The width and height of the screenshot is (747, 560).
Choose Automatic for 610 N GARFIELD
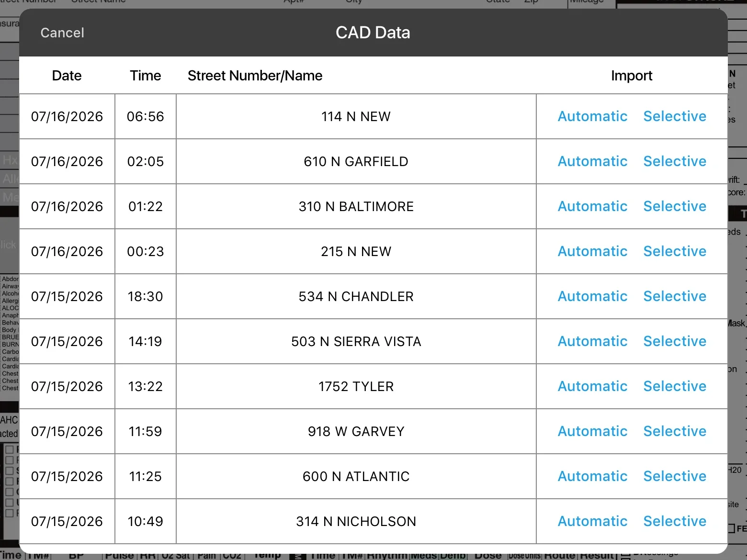592,161
